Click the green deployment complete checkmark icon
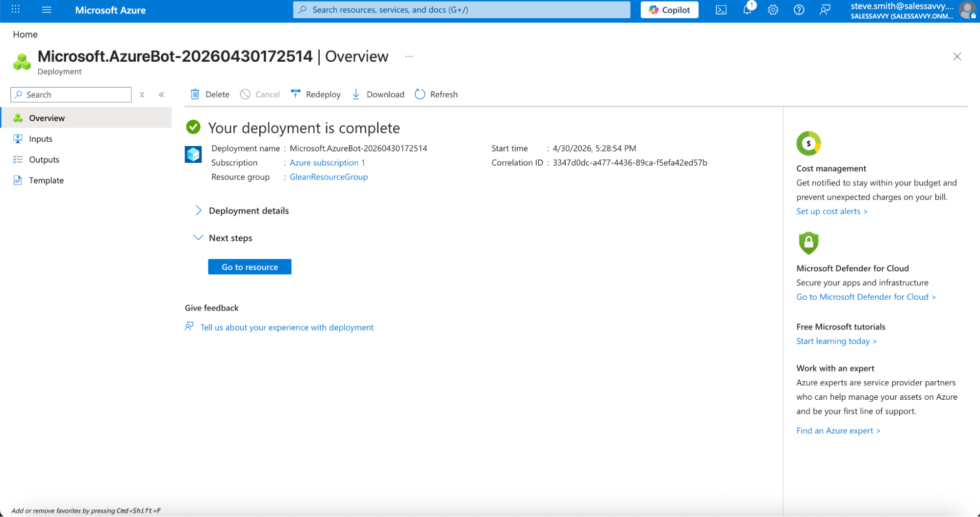Viewport: 980px width, 517px height. click(193, 128)
